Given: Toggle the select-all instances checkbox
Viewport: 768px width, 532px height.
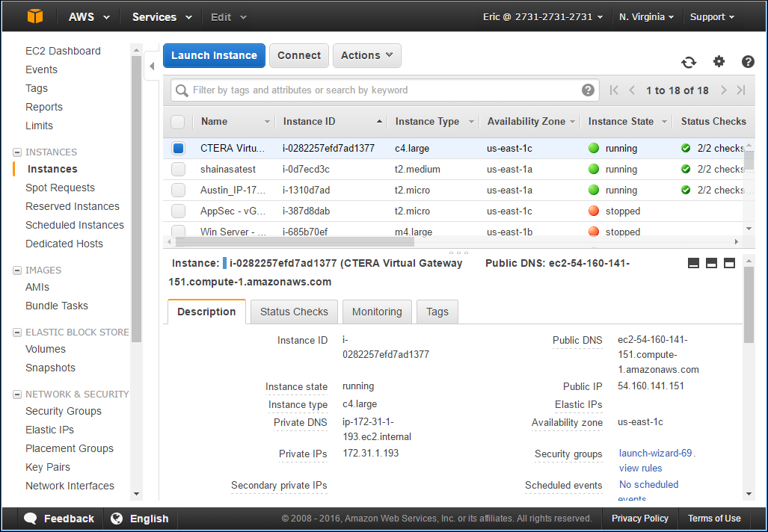Looking at the screenshot, I should (x=178, y=121).
